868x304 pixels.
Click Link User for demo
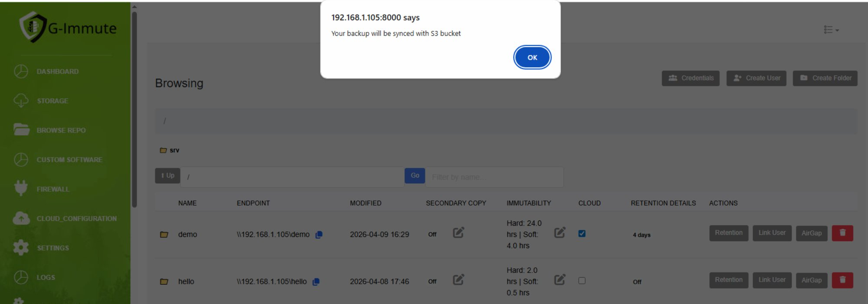[772, 233]
